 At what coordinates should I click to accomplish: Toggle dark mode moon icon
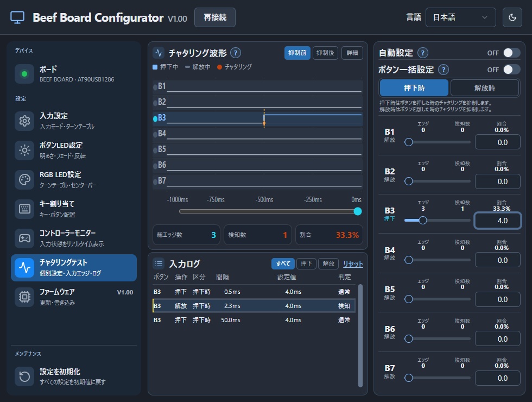click(512, 17)
